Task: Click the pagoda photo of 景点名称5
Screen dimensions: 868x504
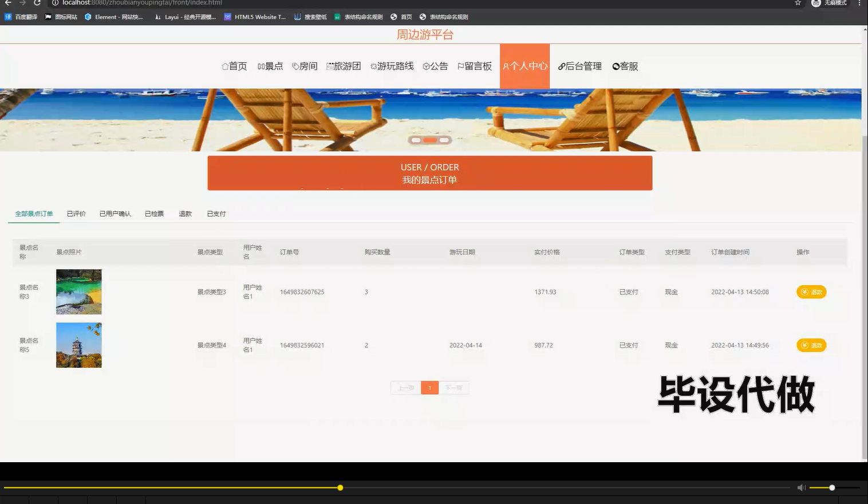Action: click(78, 345)
